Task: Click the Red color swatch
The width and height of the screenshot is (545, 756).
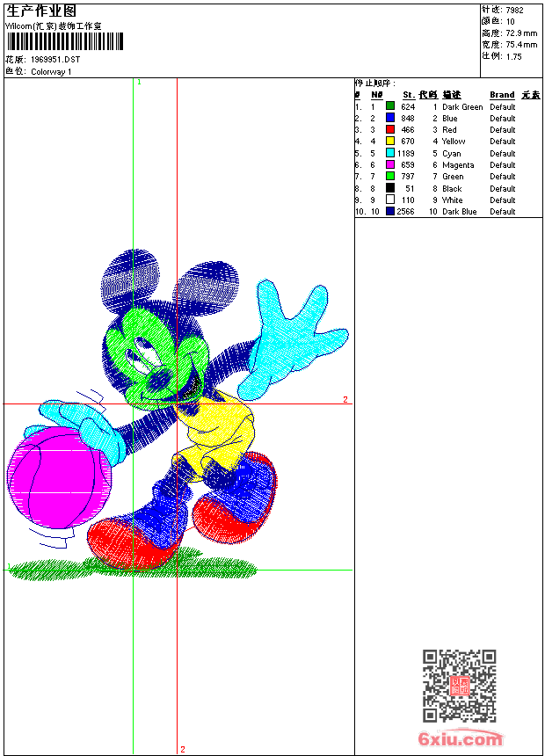Action: tap(390, 129)
